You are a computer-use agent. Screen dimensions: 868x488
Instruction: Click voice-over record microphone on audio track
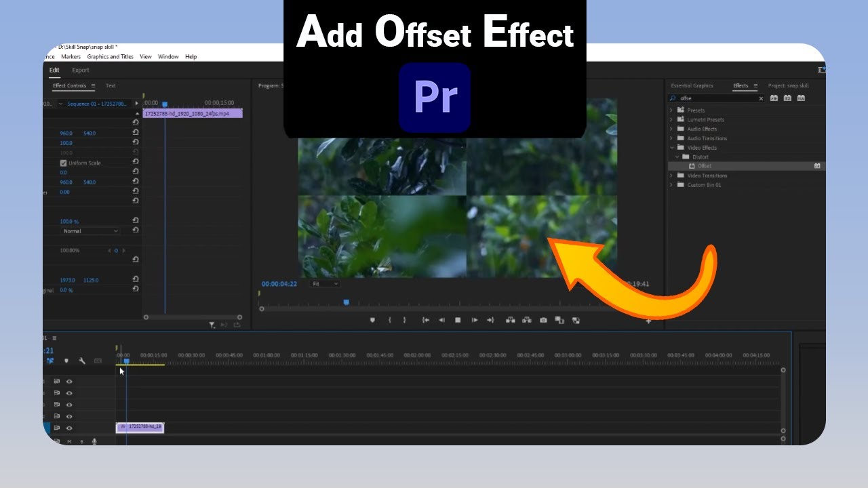point(94,441)
